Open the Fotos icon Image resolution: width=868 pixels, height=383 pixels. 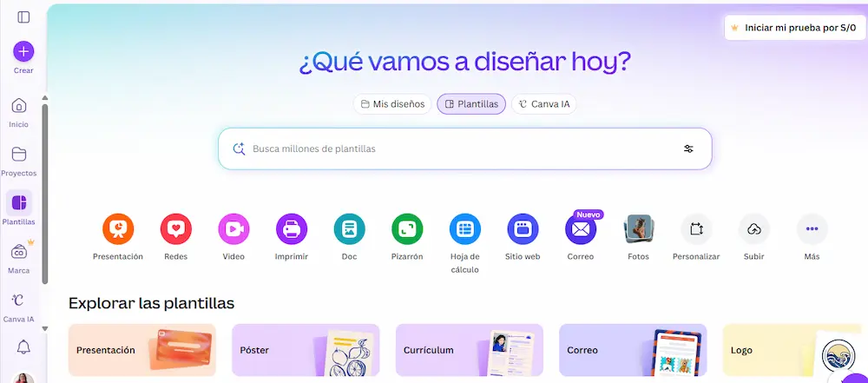[x=638, y=229]
